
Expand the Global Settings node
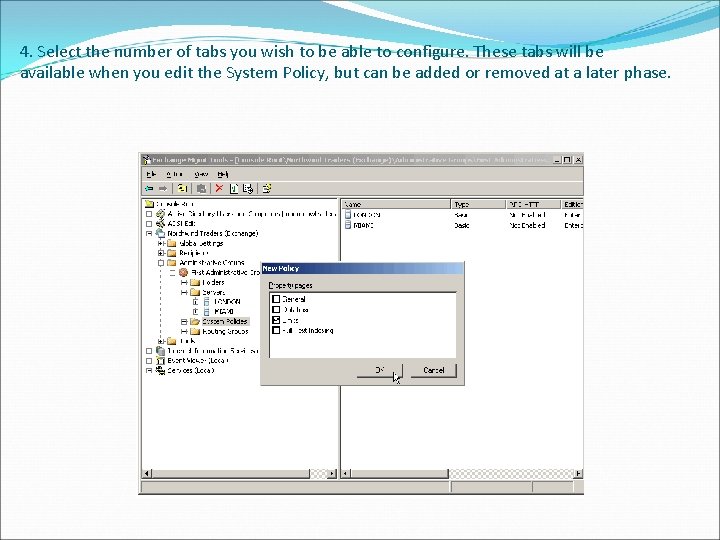tap(161, 243)
